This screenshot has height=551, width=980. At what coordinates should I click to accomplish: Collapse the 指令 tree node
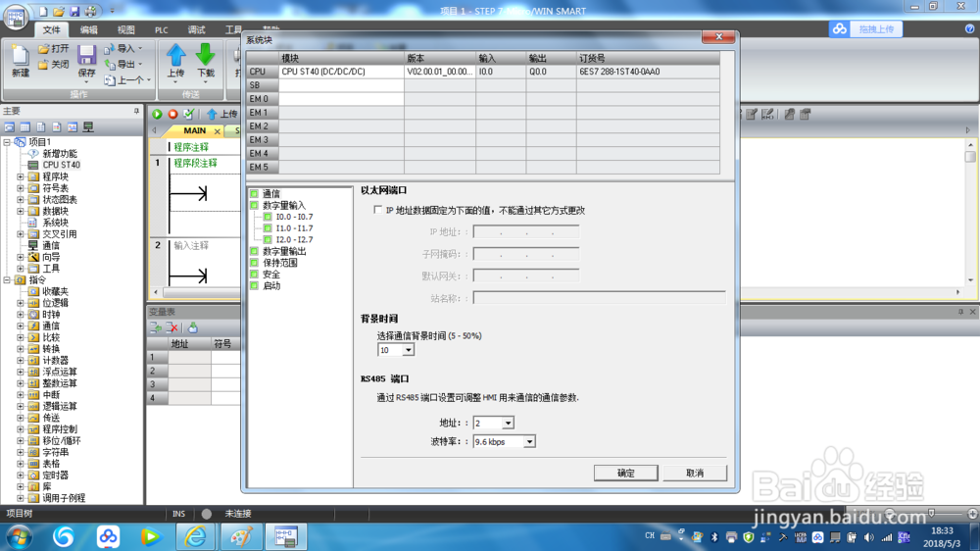click(7, 280)
